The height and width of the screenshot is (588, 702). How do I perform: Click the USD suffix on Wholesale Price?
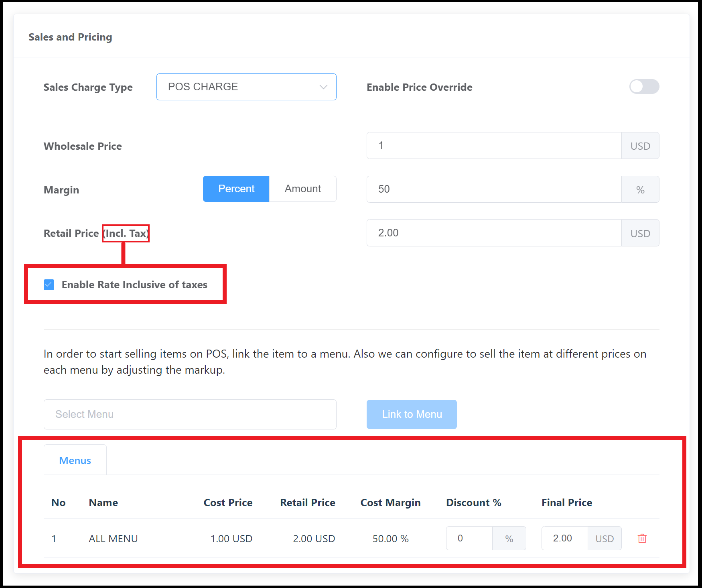(640, 146)
